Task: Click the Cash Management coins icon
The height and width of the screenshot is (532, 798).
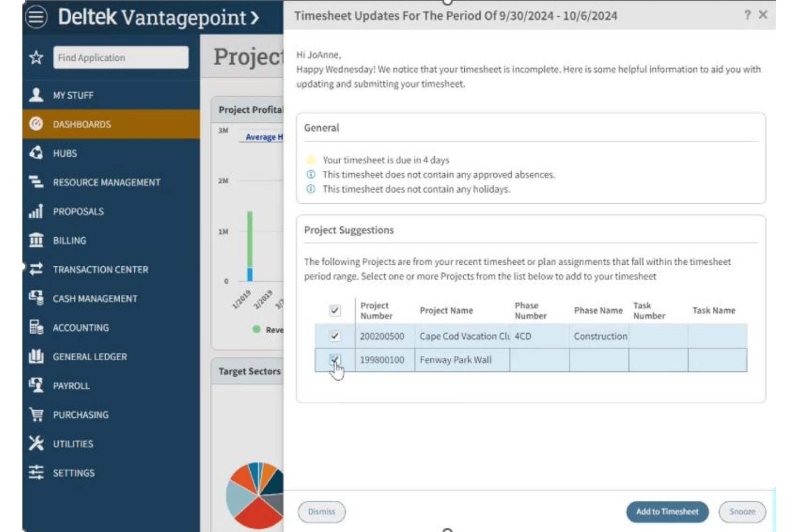Action: 36,298
